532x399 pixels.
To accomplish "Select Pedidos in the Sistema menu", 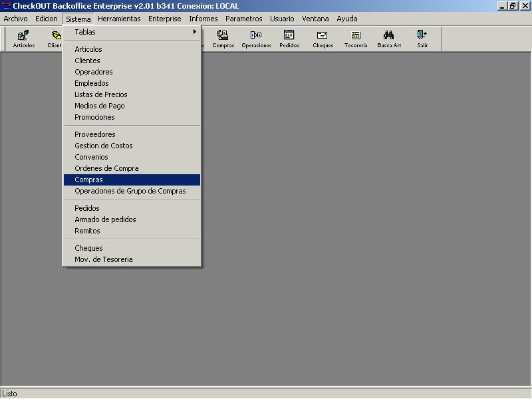I will pos(132,208).
